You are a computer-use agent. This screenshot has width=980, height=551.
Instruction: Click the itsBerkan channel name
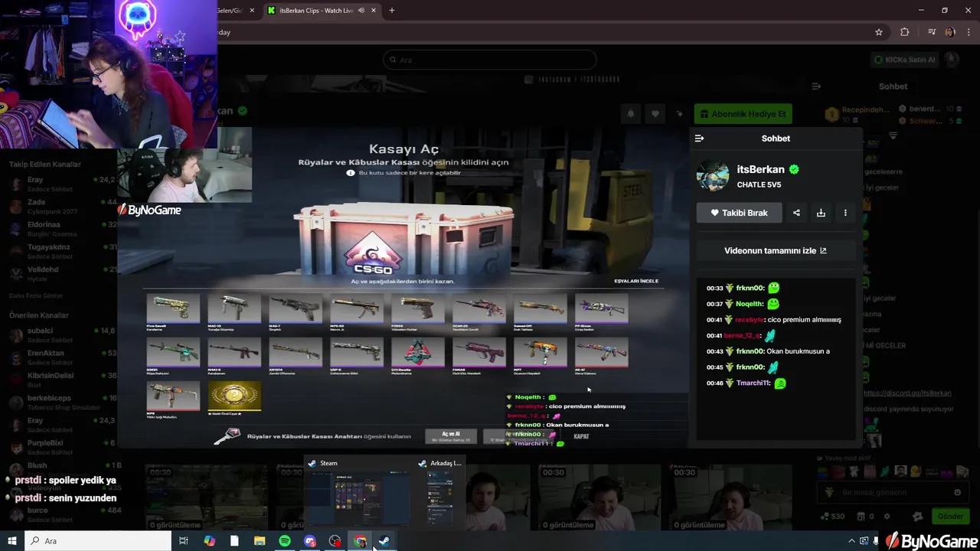[760, 169]
